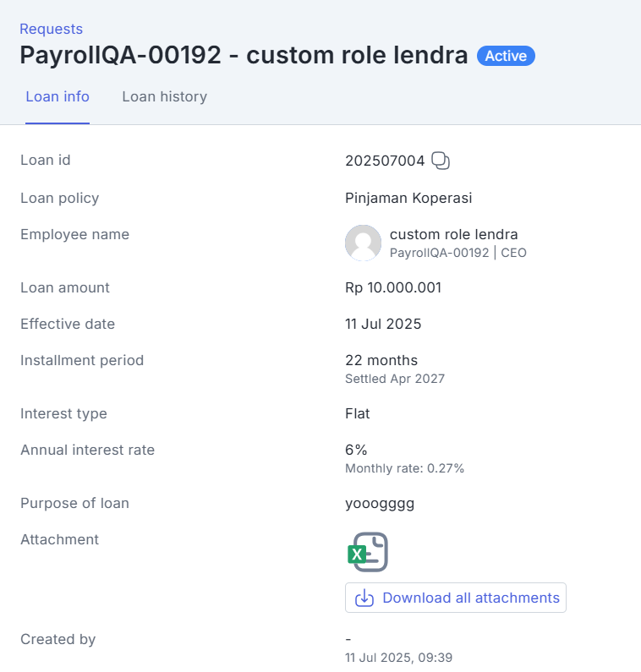This screenshot has height=672, width=641.
Task: Click loan amount Rp 10.000.001
Action: pos(393,287)
